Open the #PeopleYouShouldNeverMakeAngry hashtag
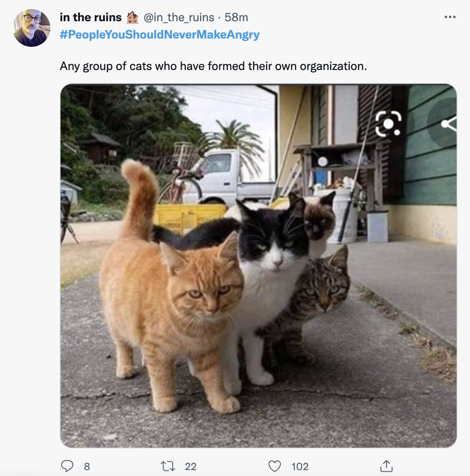Viewport: 470px width, 476px height. (160, 35)
